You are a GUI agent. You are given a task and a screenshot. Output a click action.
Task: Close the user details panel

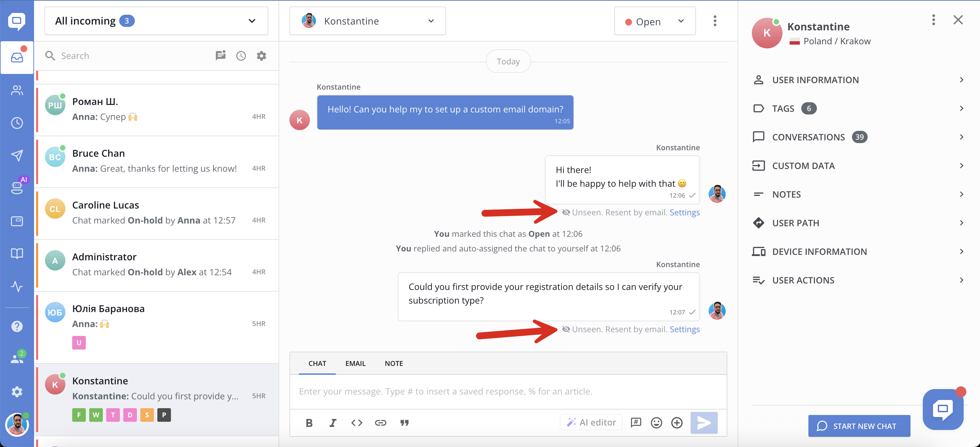[958, 20]
